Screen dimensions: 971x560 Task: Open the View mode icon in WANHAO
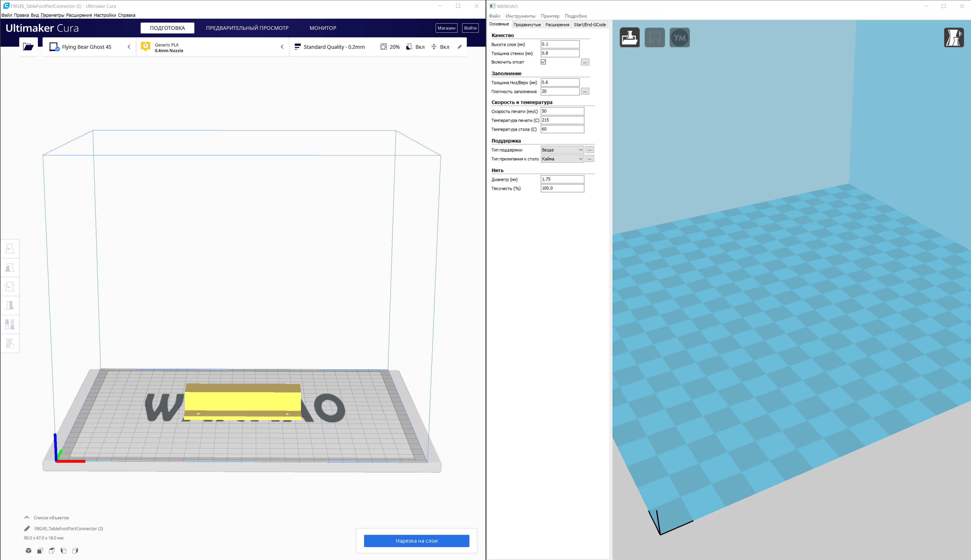[954, 37]
